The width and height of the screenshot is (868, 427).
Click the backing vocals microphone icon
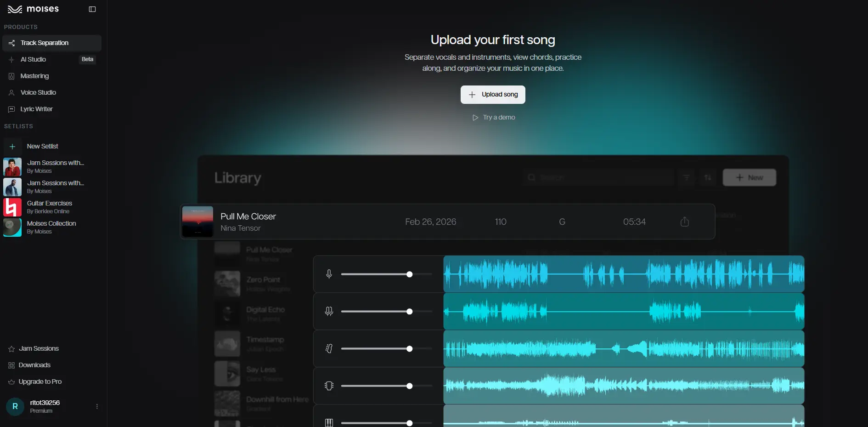tap(329, 312)
